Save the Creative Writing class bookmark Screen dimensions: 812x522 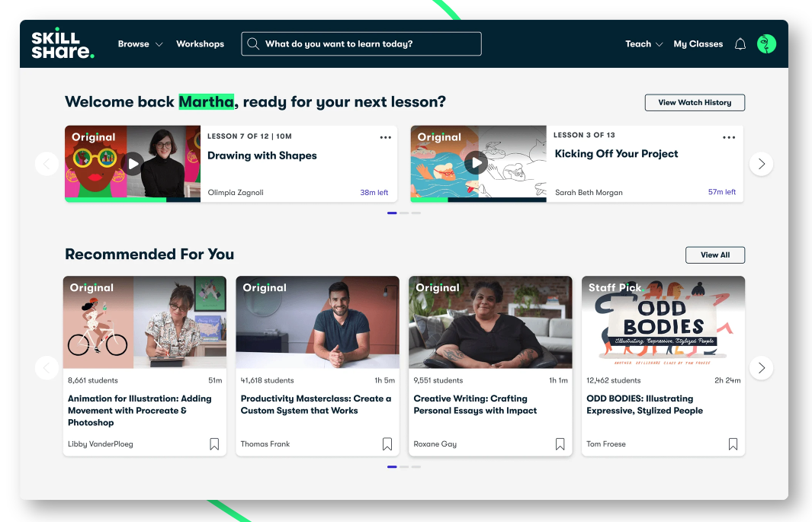(x=560, y=444)
